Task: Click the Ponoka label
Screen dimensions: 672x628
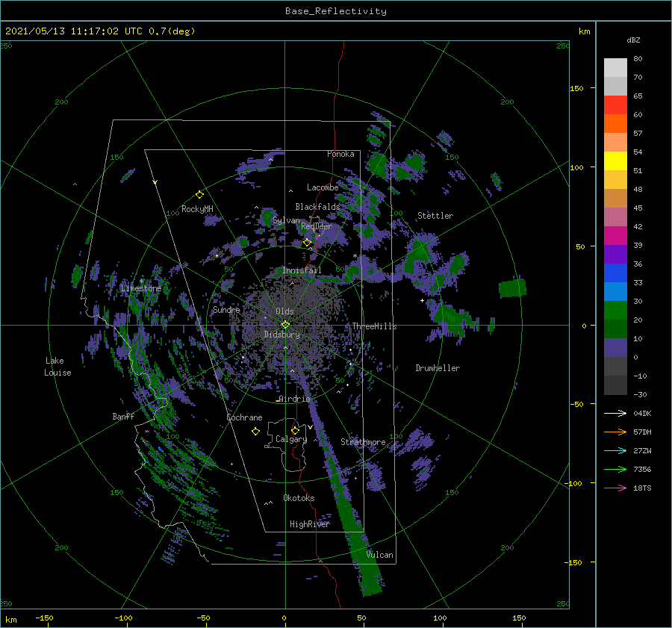Action: pyautogui.click(x=340, y=154)
